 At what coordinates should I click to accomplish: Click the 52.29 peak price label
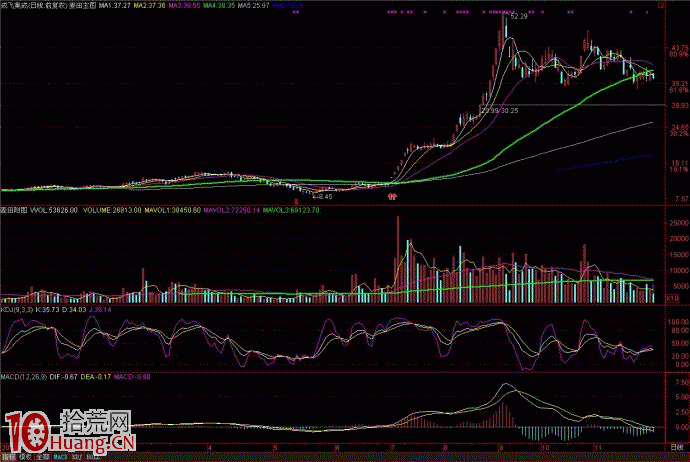point(519,16)
